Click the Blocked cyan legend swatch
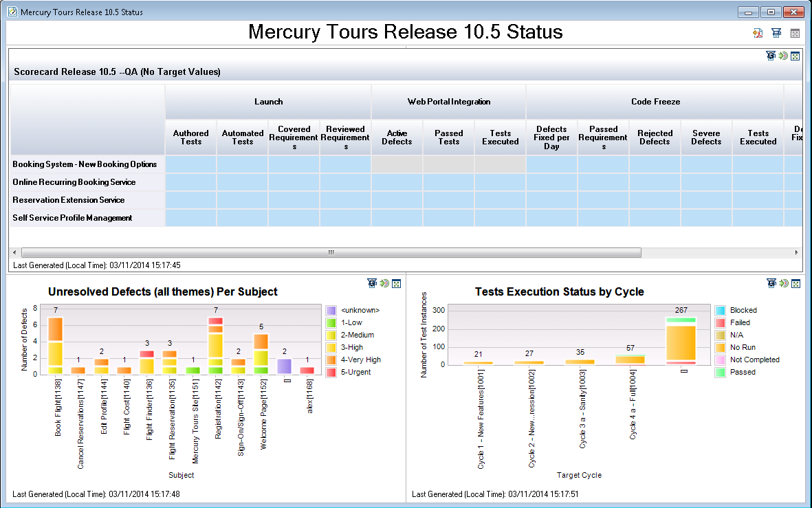The image size is (812, 508). pyautogui.click(x=720, y=310)
